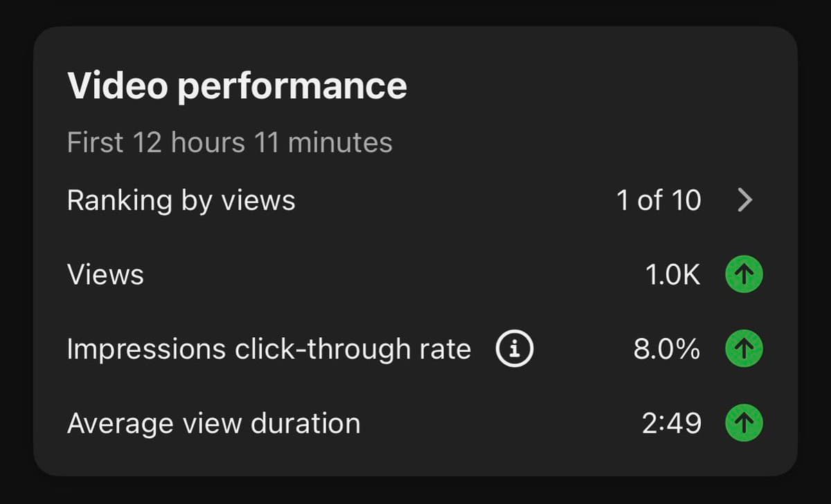The image size is (831, 504).
Task: Open ranking comparison via the right arrow
Action: pyautogui.click(x=745, y=200)
